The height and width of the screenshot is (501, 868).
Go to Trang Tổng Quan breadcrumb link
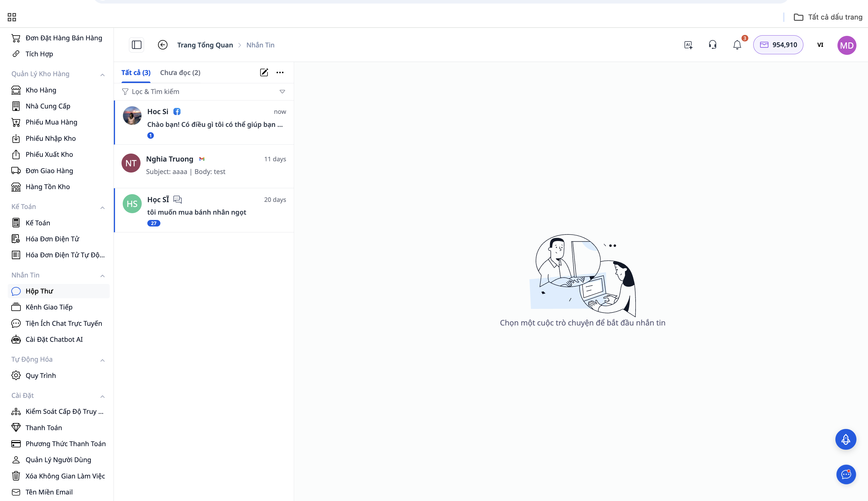point(205,45)
